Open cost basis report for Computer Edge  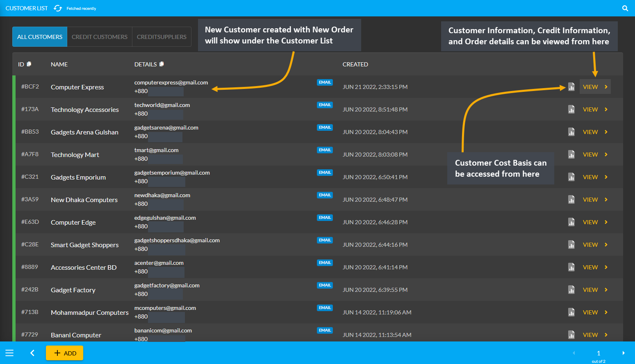(x=571, y=222)
